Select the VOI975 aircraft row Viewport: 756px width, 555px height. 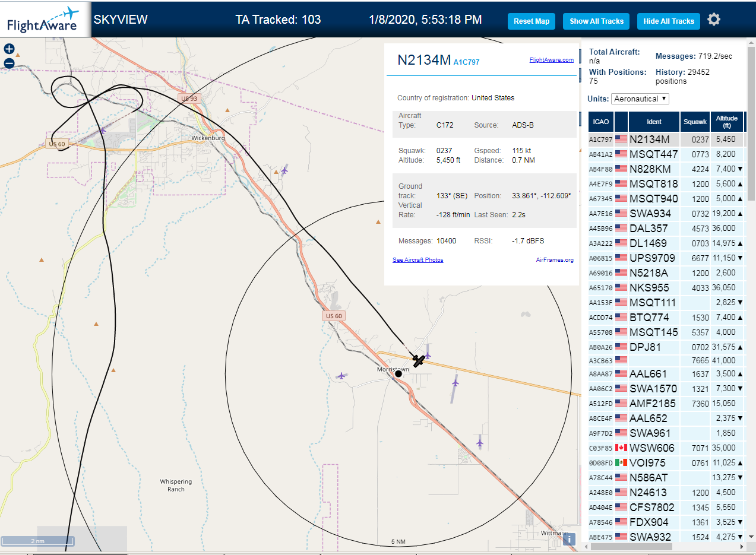tap(667, 462)
